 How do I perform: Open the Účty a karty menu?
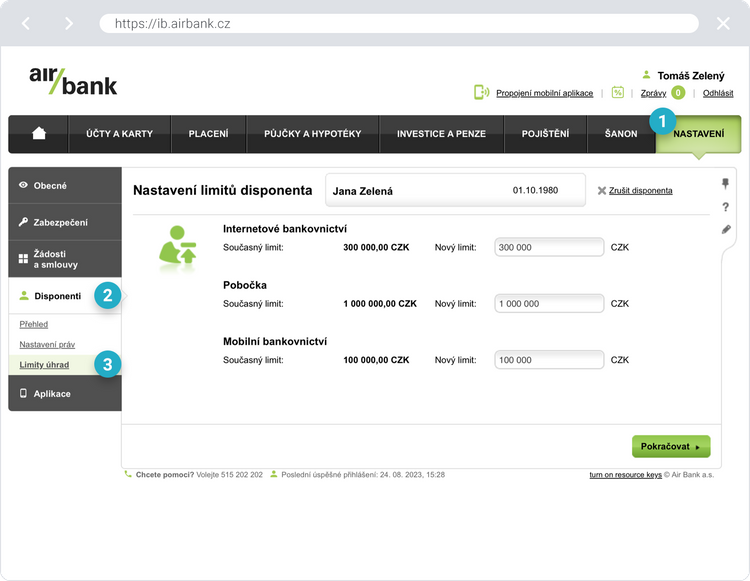pyautogui.click(x=119, y=134)
